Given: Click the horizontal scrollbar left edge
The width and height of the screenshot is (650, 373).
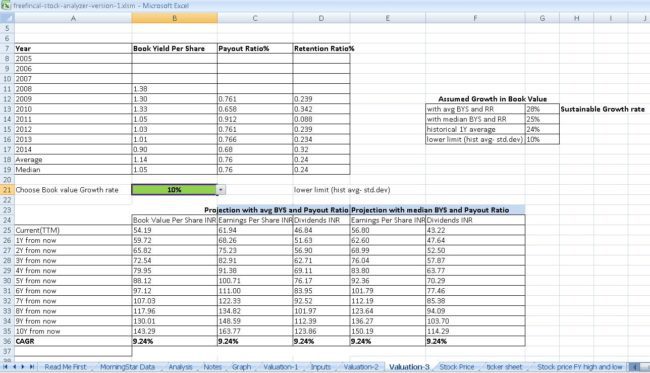Looking at the screenshot, I should [633, 367].
